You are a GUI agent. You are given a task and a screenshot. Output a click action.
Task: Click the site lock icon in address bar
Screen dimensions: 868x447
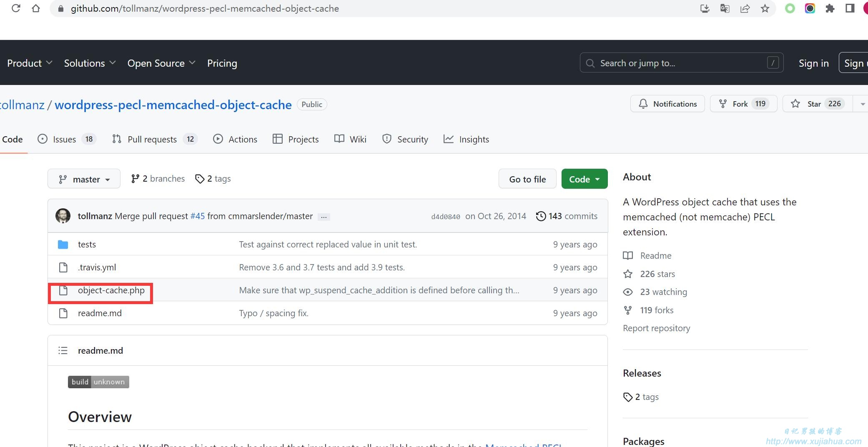coord(60,9)
